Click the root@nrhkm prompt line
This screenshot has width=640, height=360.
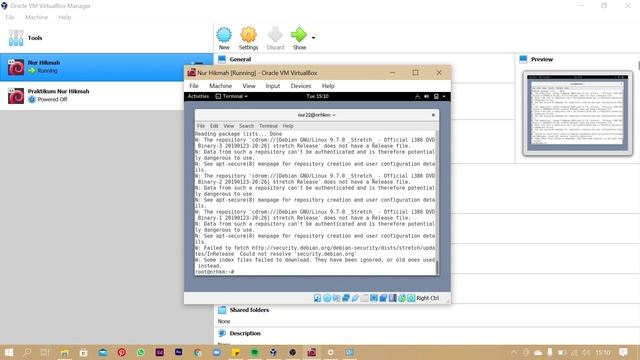pyautogui.click(x=214, y=272)
